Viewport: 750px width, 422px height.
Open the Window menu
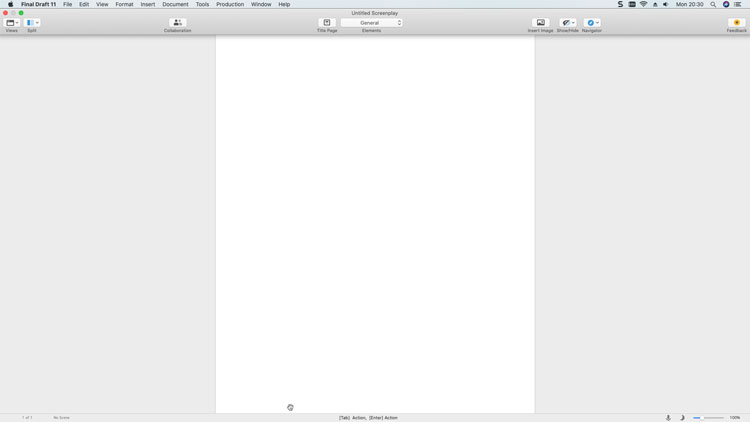click(261, 4)
